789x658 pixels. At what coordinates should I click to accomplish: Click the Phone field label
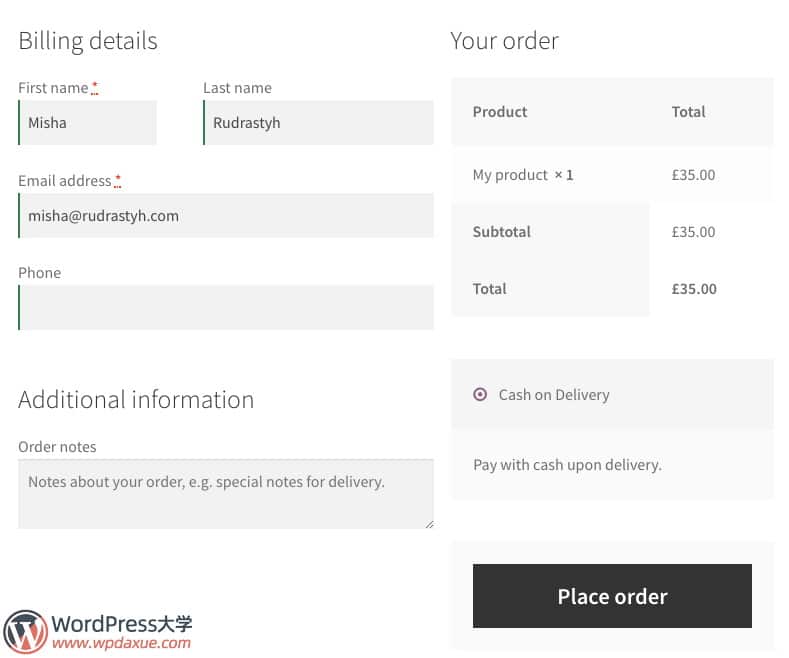[39, 273]
